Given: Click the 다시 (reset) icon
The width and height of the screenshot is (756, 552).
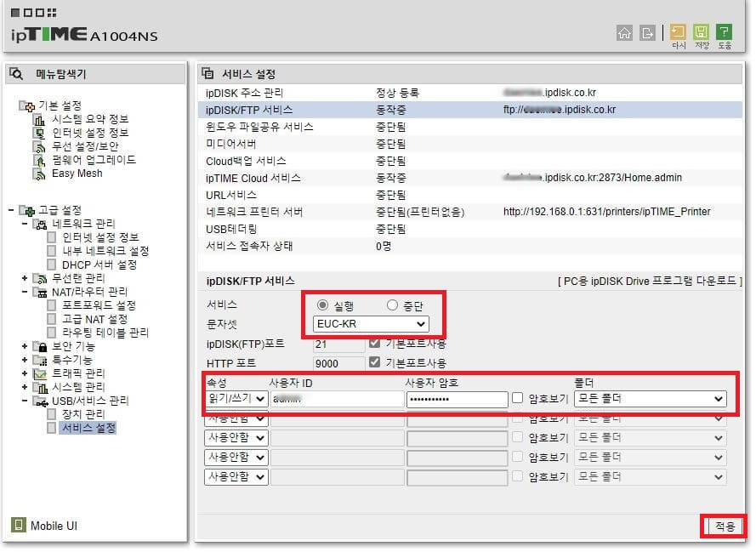Looking at the screenshot, I should click(x=679, y=32).
